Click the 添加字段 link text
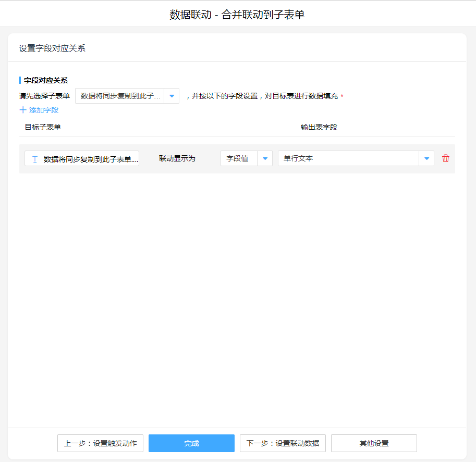476x462 pixels. pos(44,110)
